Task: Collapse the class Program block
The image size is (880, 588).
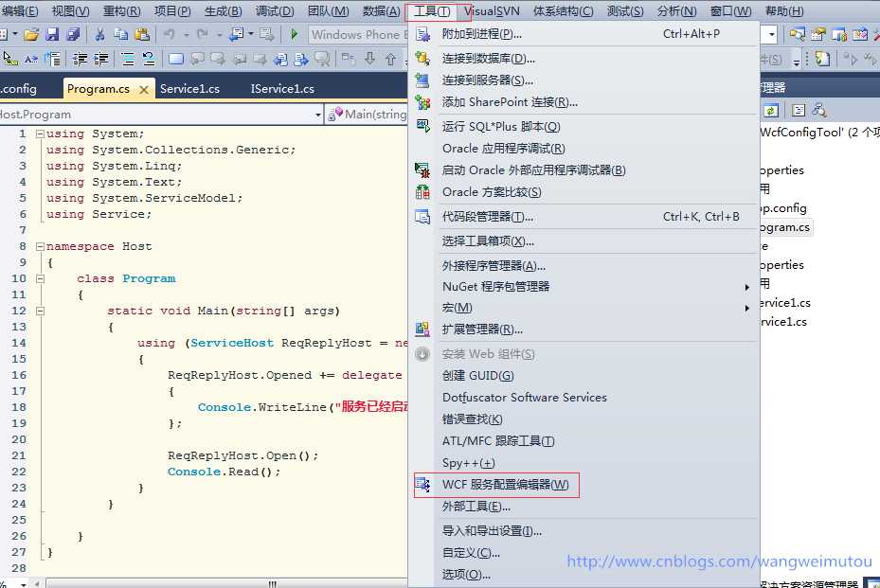Action: pyautogui.click(x=40, y=279)
